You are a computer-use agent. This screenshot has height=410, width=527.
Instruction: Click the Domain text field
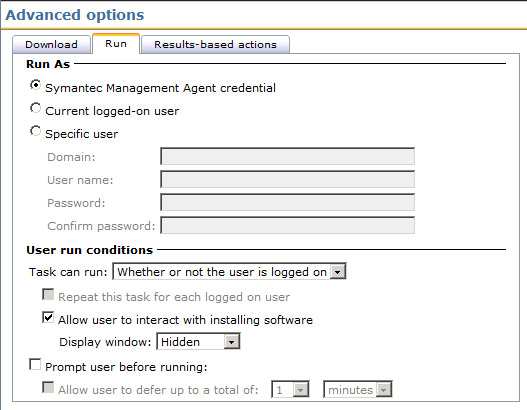pyautogui.click(x=287, y=156)
